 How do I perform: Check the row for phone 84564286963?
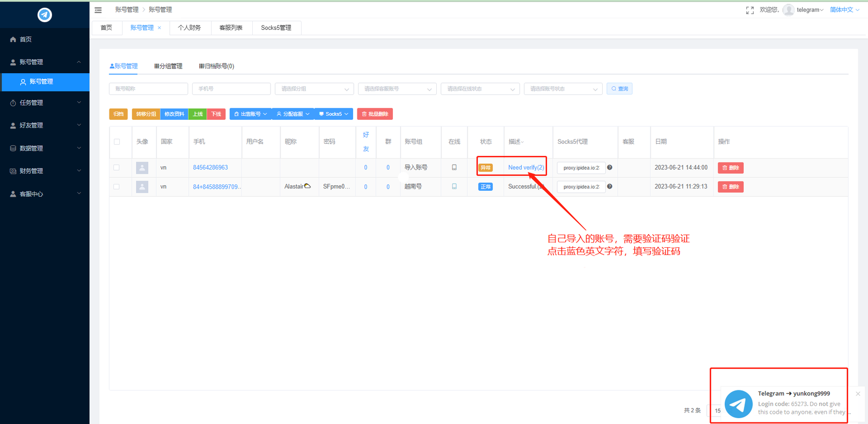pos(117,168)
